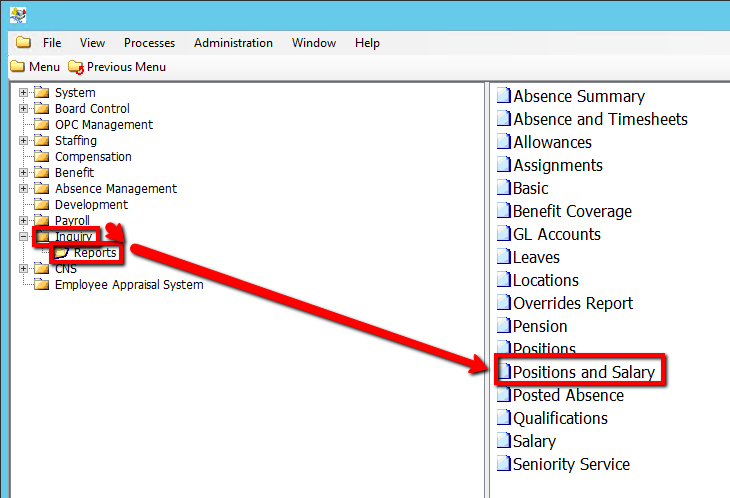This screenshot has height=498, width=730.
Task: Open the Administration menu
Action: pyautogui.click(x=233, y=43)
